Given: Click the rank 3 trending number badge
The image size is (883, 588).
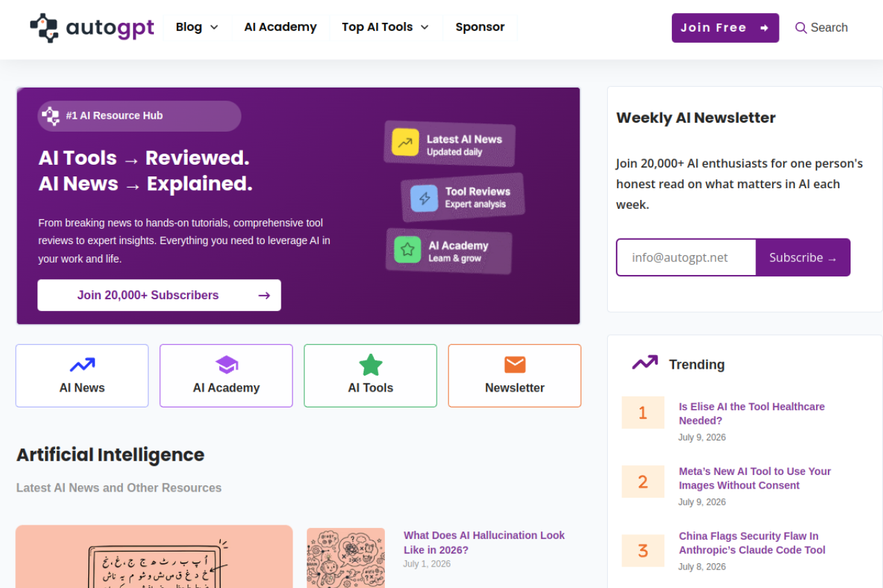Looking at the screenshot, I should click(x=643, y=550).
